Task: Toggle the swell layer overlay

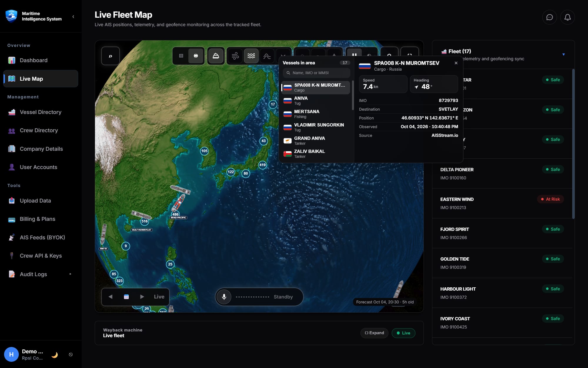Action: click(x=267, y=56)
